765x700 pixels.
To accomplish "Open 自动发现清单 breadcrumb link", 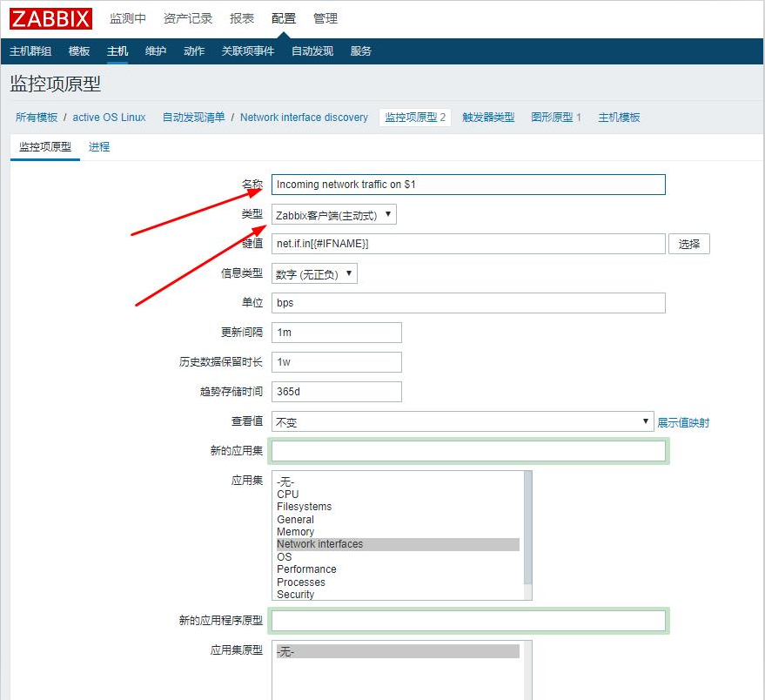I will (x=194, y=118).
